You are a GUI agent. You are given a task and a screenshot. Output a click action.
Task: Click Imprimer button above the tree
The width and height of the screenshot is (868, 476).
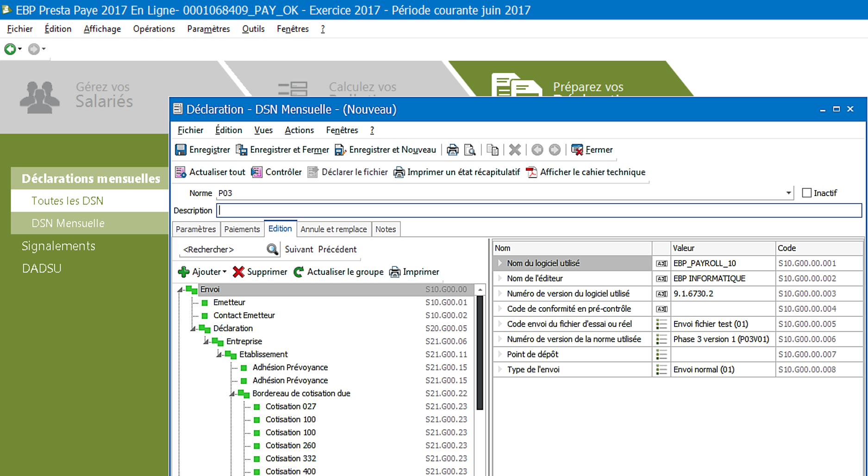tap(414, 272)
